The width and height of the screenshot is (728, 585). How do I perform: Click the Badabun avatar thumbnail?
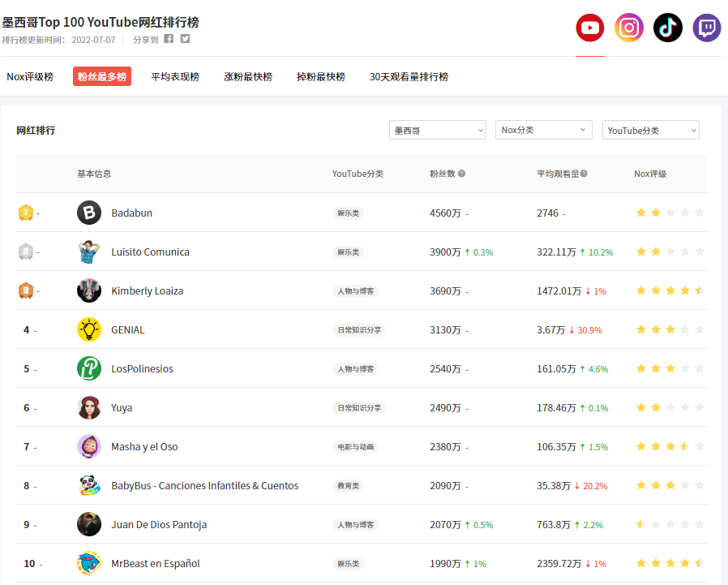pos(89,213)
